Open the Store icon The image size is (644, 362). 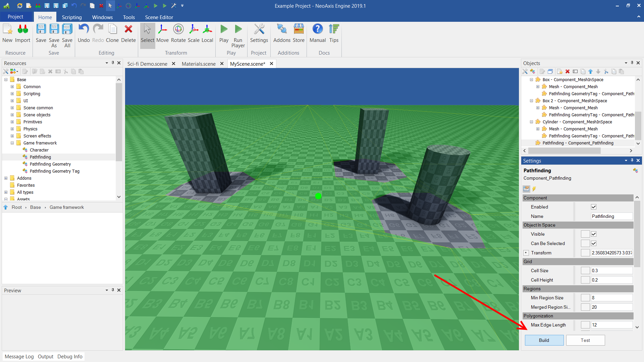pos(299,29)
